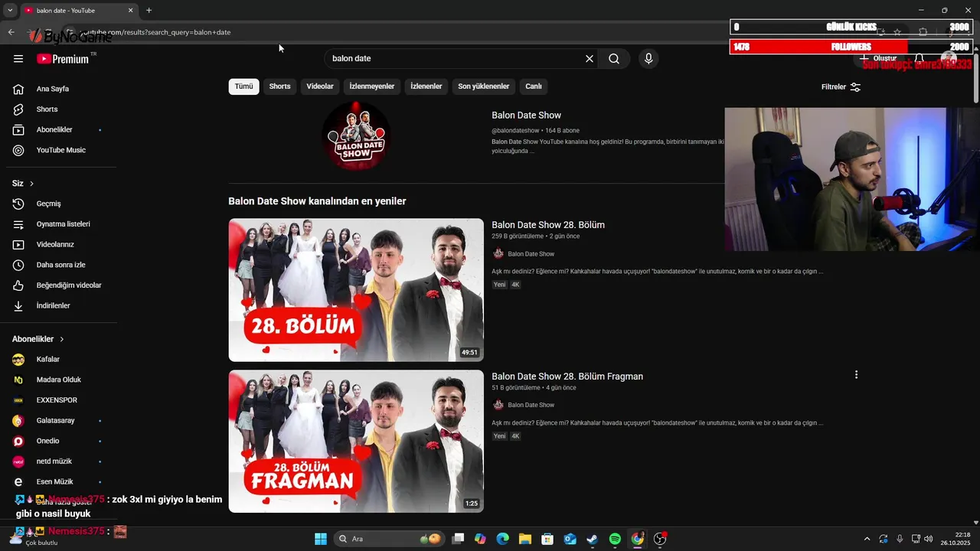Screen dimensions: 980x551
Task: Play 28. Bölüm video thumbnail
Action: (356, 290)
